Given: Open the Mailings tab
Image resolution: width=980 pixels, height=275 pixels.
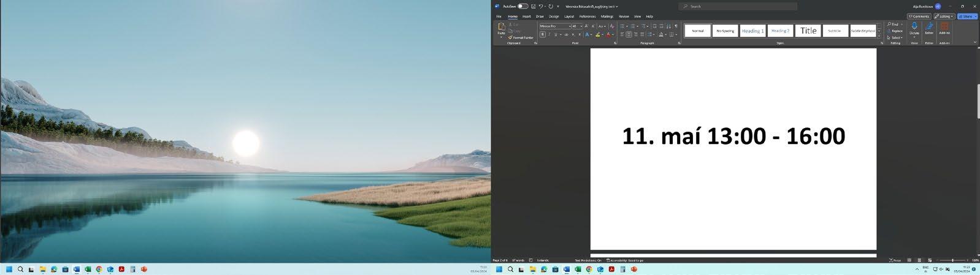Looking at the screenshot, I should click(x=607, y=17).
